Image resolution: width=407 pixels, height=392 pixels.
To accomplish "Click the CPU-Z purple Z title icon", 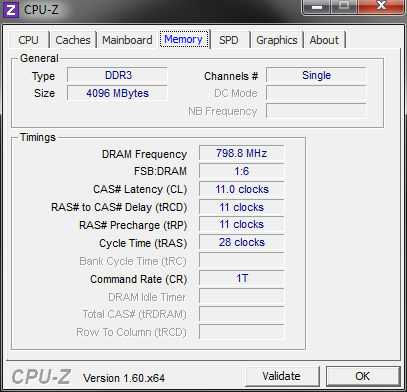I will coord(10,10).
